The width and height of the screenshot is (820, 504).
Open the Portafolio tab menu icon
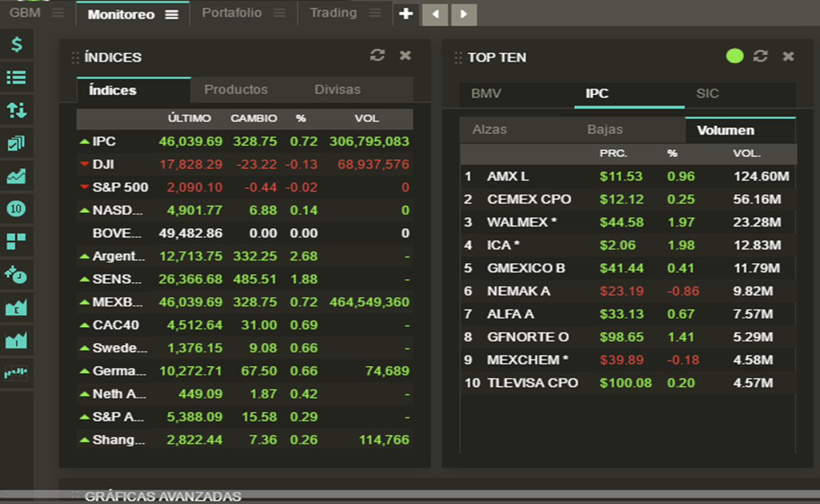[x=279, y=14]
